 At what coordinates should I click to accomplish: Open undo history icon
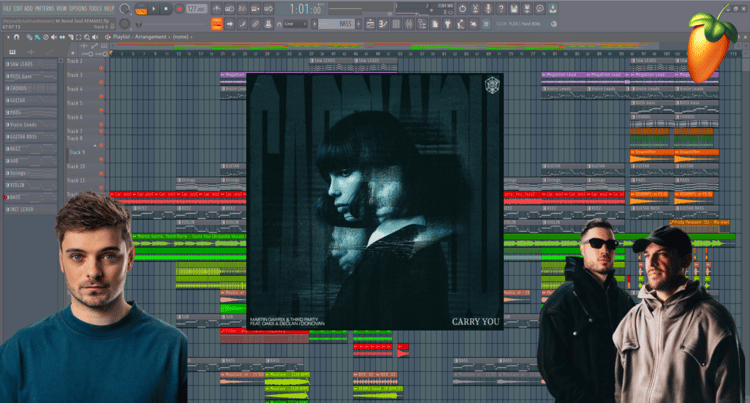463,9
